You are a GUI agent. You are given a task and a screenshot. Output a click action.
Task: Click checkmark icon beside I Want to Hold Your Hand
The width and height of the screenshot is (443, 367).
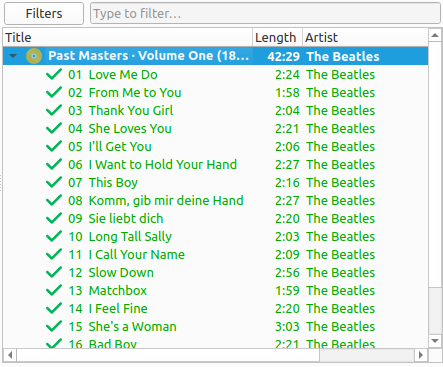pyautogui.click(x=54, y=164)
